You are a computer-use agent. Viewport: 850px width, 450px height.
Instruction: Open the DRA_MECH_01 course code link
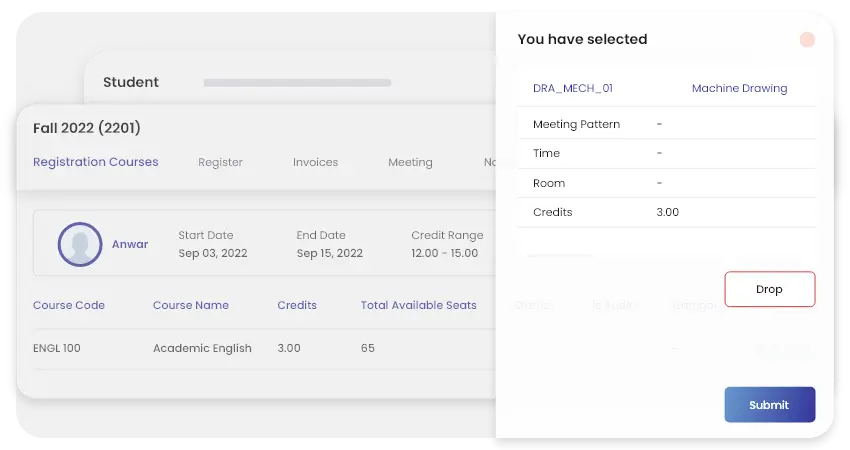point(572,88)
